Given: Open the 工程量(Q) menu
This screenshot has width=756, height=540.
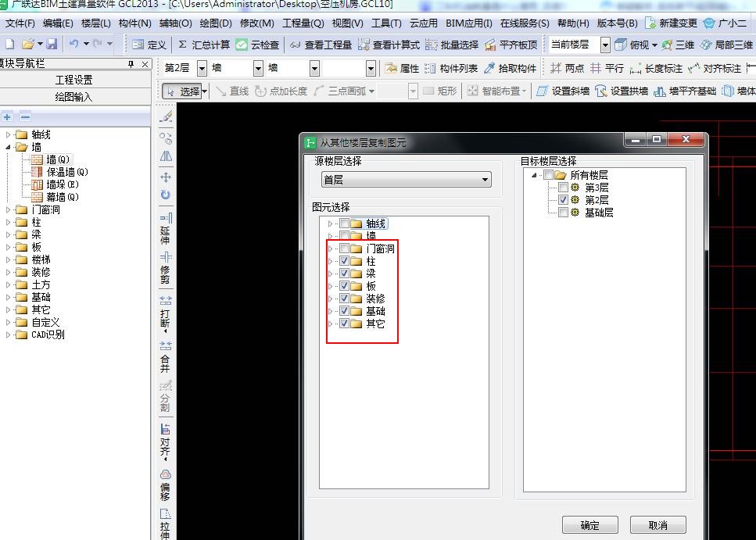Looking at the screenshot, I should pyautogui.click(x=303, y=23).
